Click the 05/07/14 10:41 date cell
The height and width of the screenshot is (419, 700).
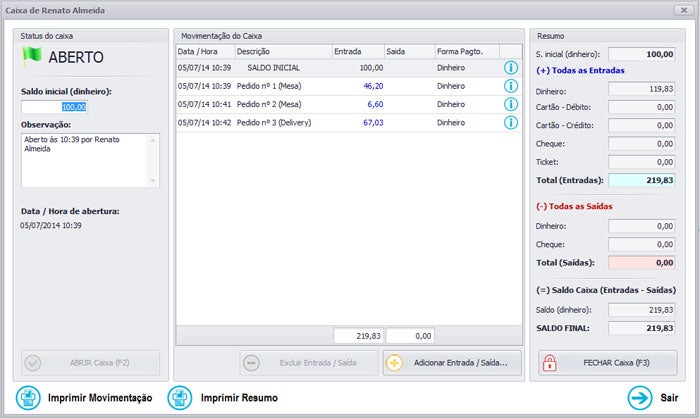pos(204,104)
